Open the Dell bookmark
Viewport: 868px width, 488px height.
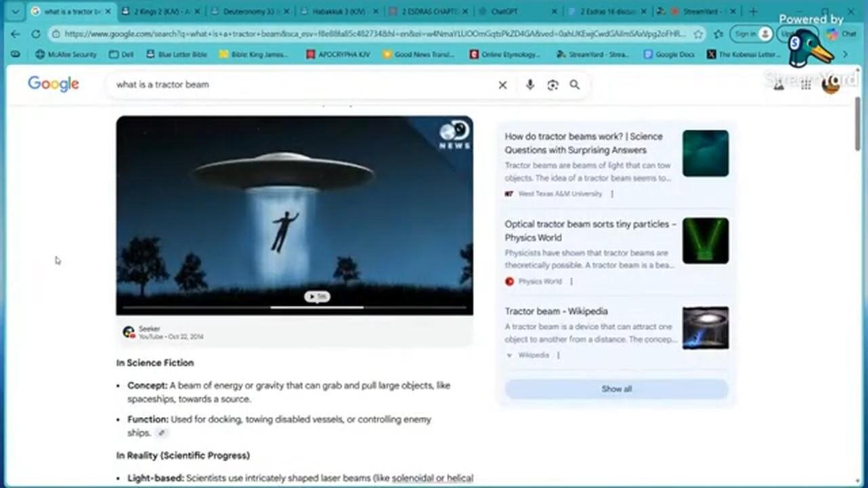(121, 54)
